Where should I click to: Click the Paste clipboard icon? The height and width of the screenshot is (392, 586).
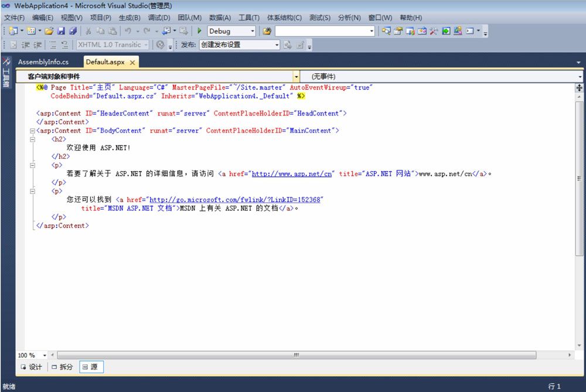point(113,31)
